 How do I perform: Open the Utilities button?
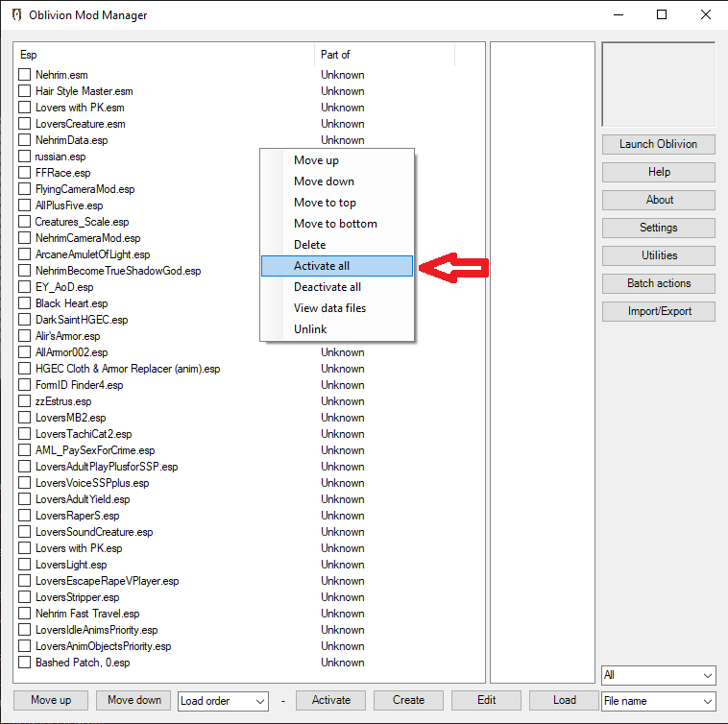(659, 255)
